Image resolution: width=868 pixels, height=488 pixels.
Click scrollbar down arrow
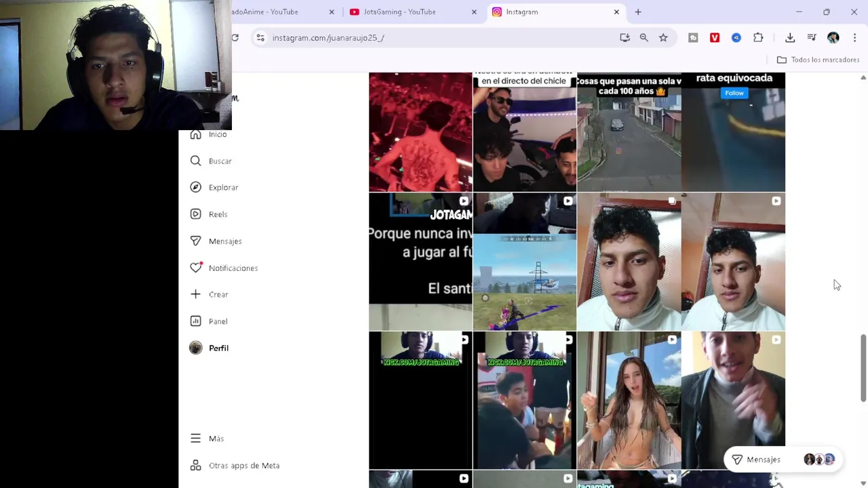coord(863,483)
